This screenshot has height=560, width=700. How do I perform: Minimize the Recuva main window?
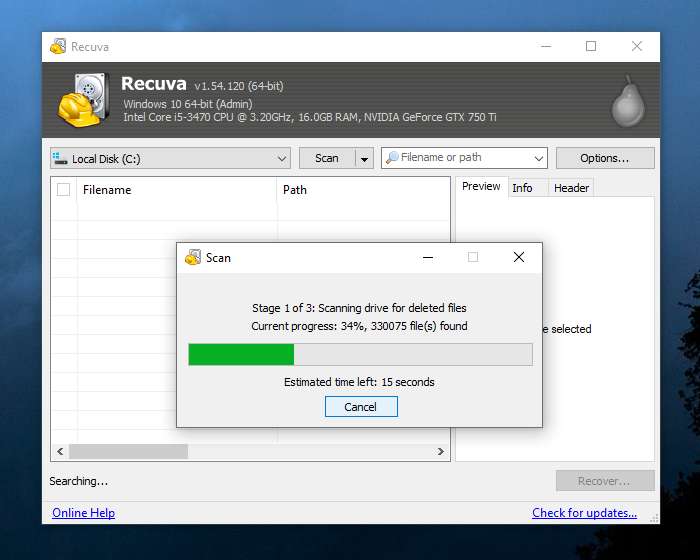click(546, 46)
